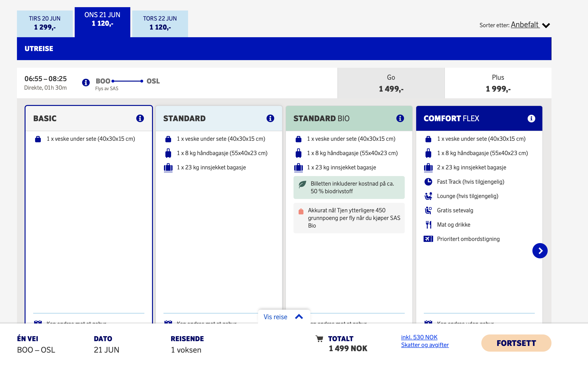Choose the COMFORT FLEX fare card
Viewport: 588px width, 365px height.
[x=479, y=214]
